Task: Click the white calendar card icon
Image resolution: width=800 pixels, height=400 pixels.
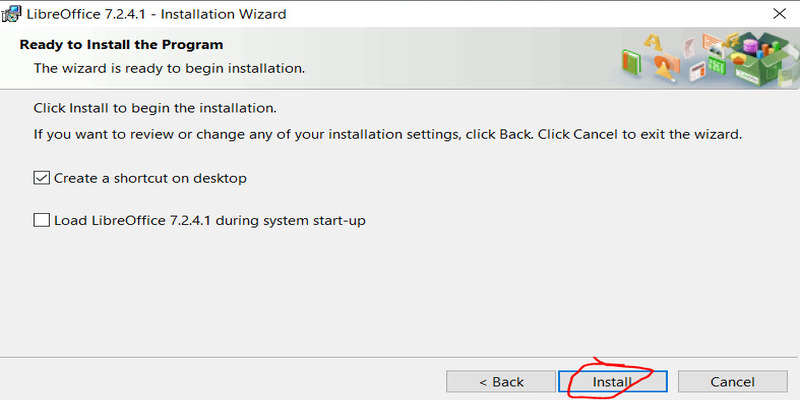Action: click(x=697, y=71)
